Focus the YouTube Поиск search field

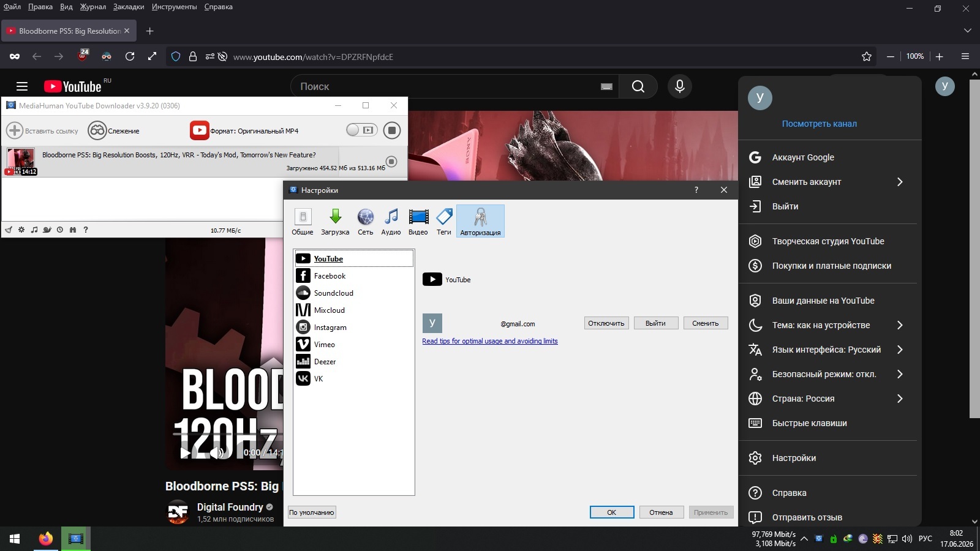coord(447,86)
